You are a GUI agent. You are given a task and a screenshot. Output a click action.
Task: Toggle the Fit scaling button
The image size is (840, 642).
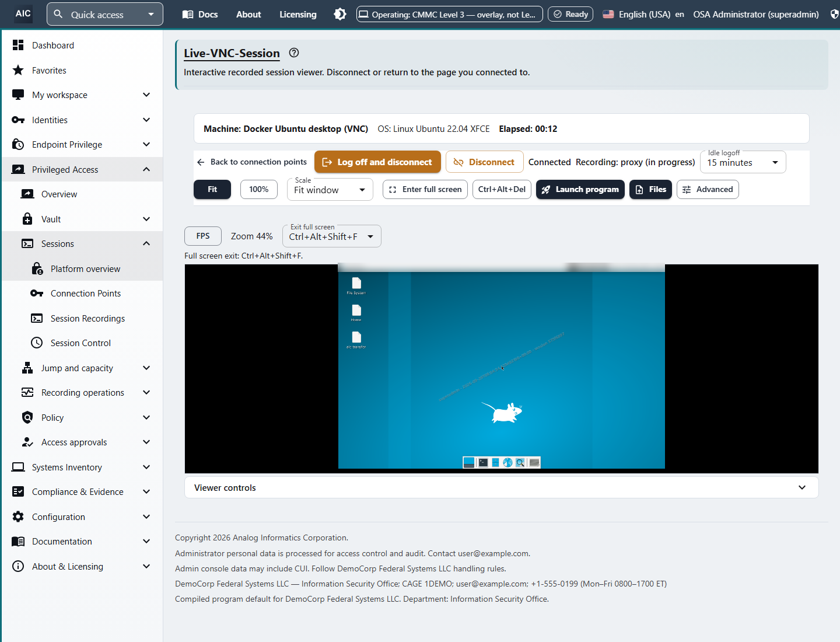212,189
